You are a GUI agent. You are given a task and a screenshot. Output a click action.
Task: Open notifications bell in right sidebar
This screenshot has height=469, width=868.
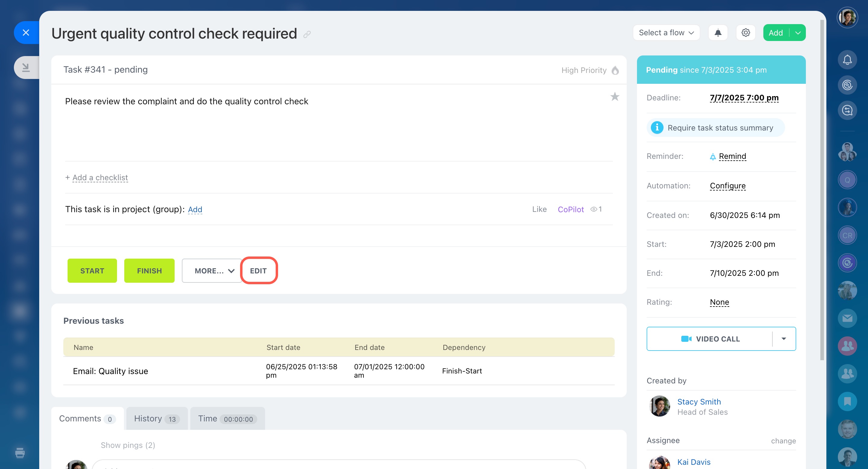point(847,60)
